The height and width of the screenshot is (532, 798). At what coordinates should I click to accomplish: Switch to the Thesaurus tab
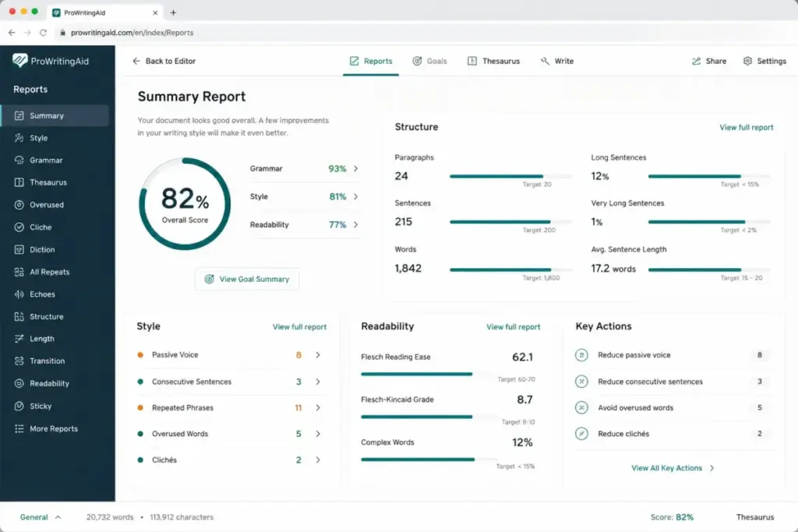(493, 61)
